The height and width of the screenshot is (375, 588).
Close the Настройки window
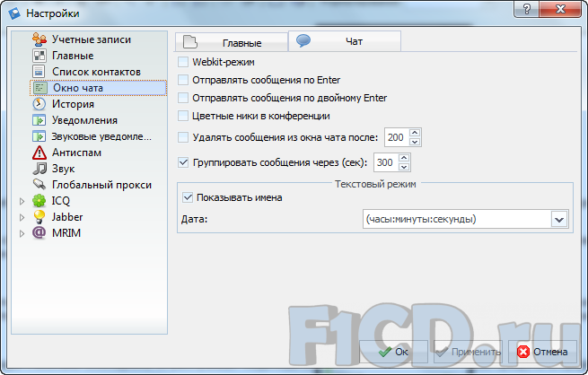point(560,9)
